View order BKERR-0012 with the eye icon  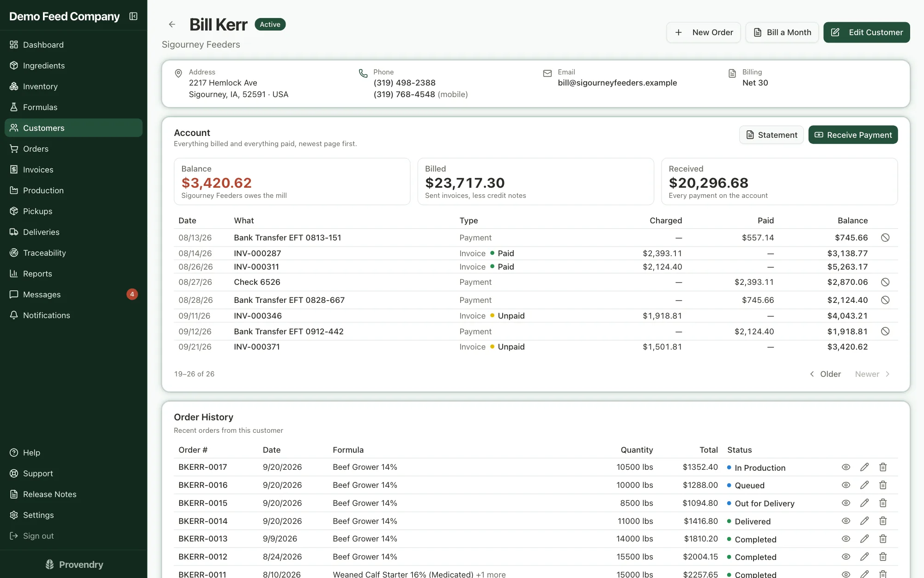tap(846, 557)
